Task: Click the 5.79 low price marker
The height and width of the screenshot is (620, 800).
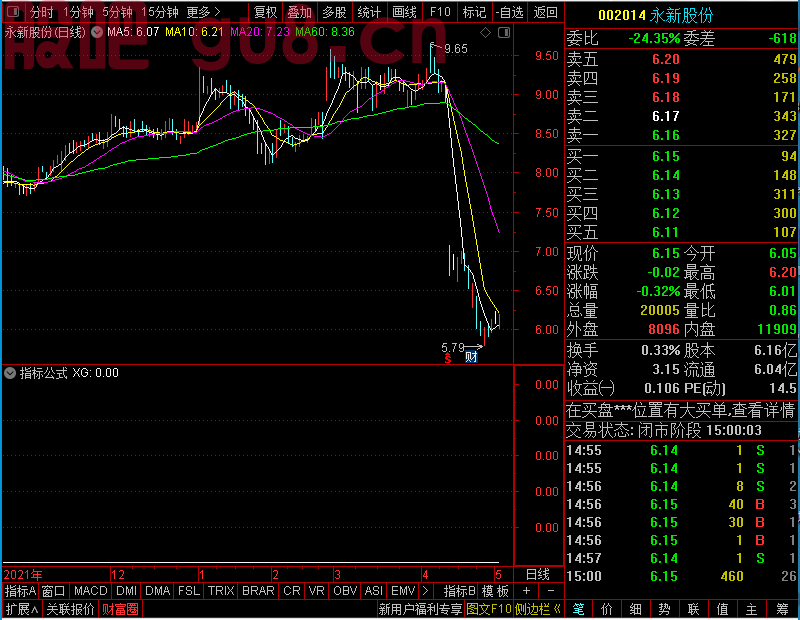Action: (453, 348)
